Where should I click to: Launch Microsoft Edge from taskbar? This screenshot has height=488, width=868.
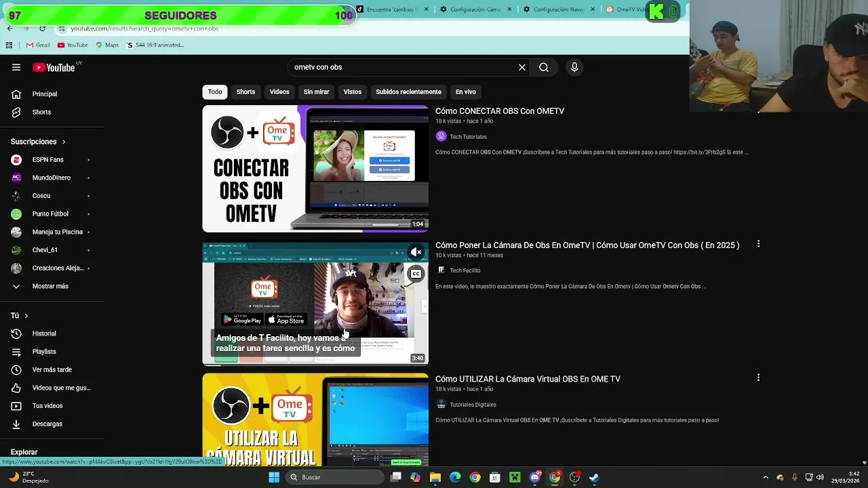pos(455,477)
